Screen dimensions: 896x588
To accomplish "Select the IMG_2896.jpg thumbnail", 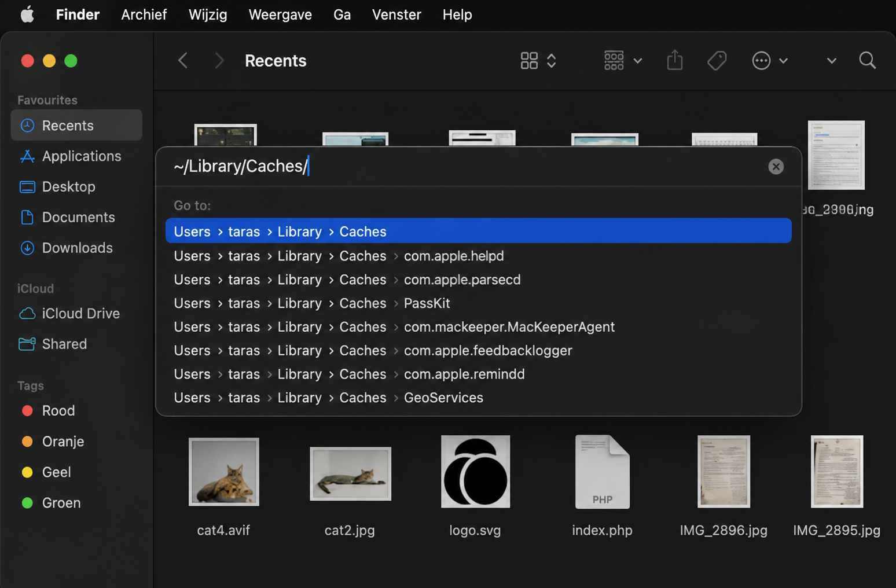I will coord(724,472).
